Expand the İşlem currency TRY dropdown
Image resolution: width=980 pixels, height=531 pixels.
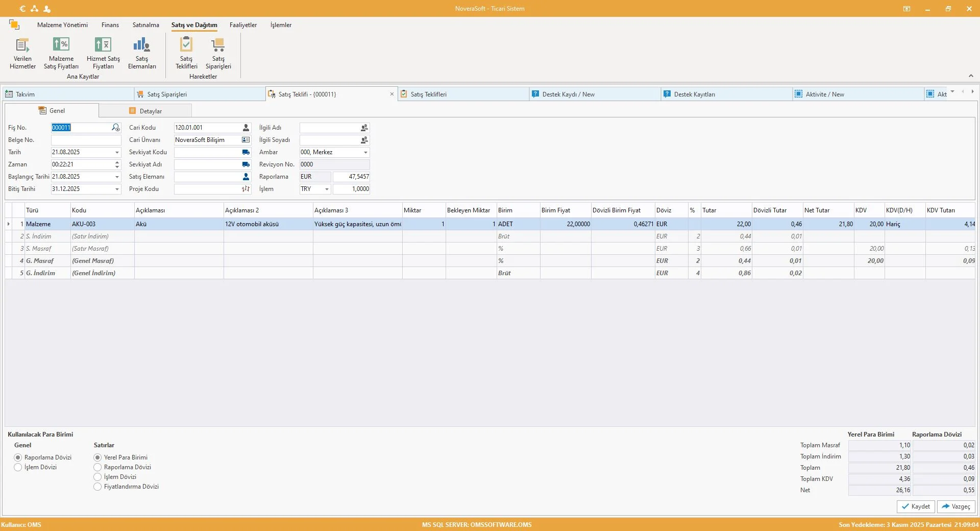click(327, 189)
